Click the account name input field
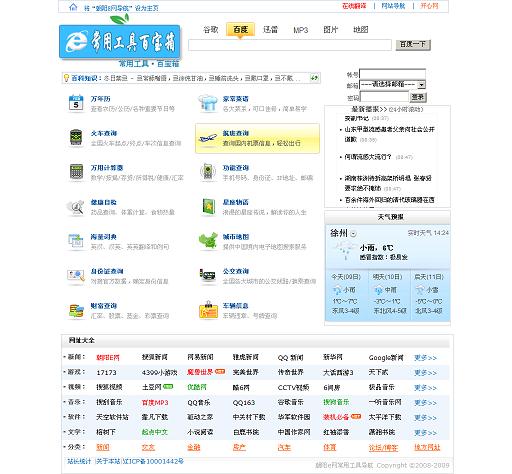This screenshot has width=512, height=474. [x=392, y=74]
